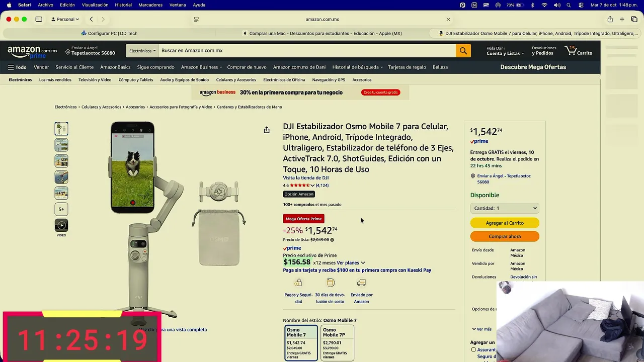Open a new tab with plus button
The width and height of the screenshot is (644, 362).
tap(622, 19)
